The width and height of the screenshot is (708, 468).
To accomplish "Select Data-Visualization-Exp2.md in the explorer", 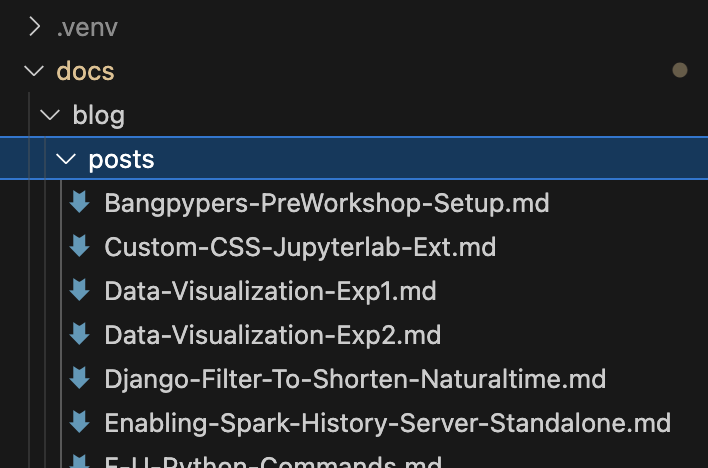I will (x=272, y=335).
